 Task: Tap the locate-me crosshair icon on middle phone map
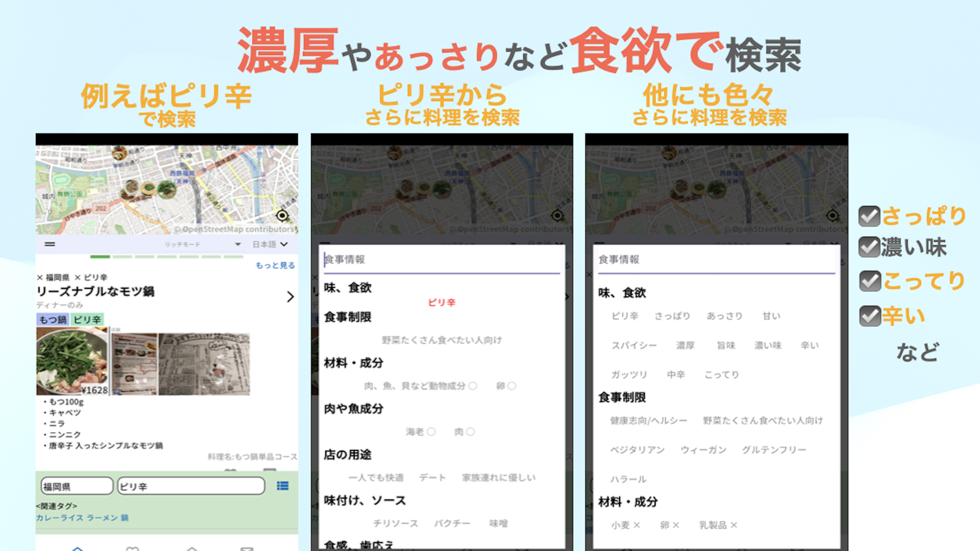tap(557, 216)
